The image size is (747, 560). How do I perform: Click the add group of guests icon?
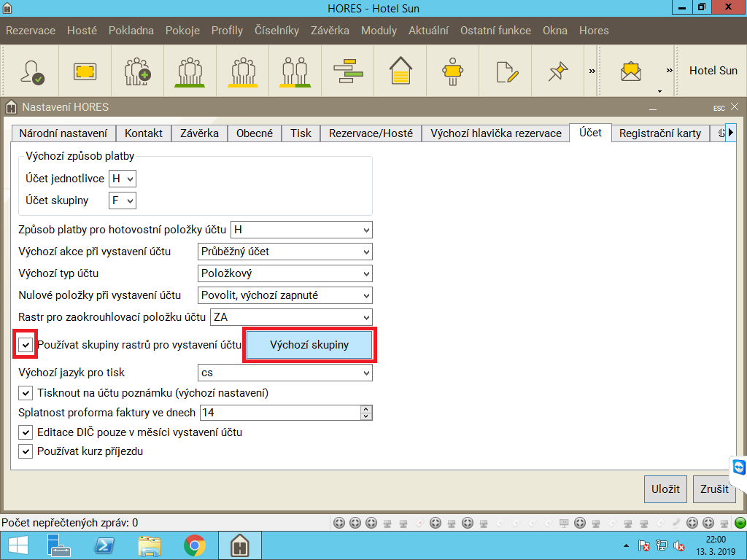pos(137,71)
